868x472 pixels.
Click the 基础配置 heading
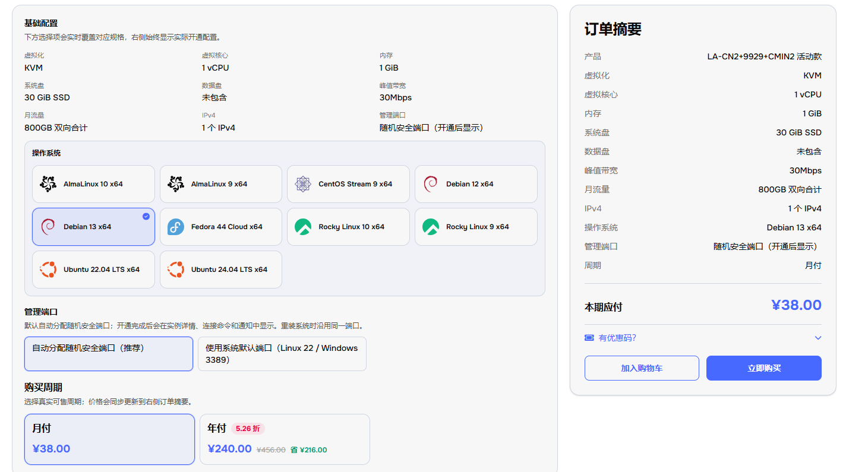pos(41,23)
